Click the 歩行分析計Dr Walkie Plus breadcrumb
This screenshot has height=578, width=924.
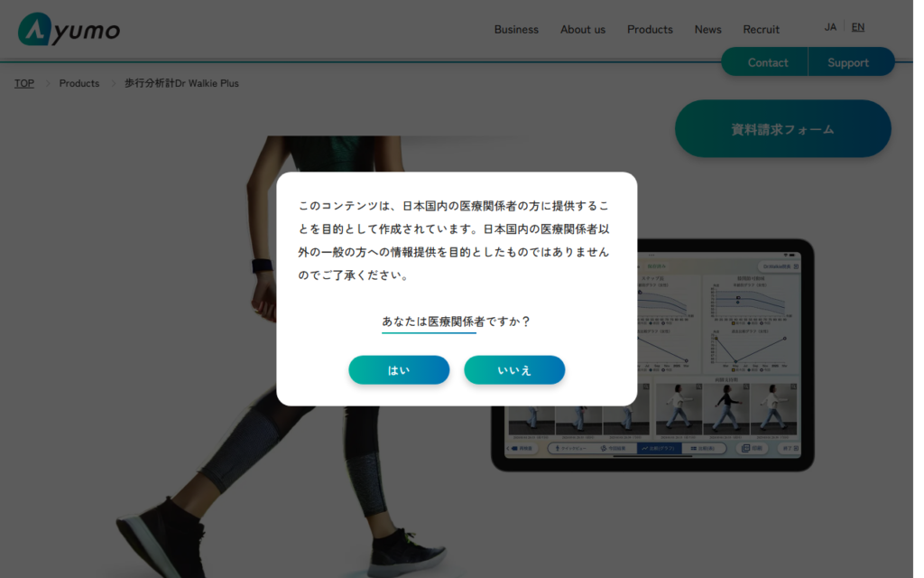181,83
